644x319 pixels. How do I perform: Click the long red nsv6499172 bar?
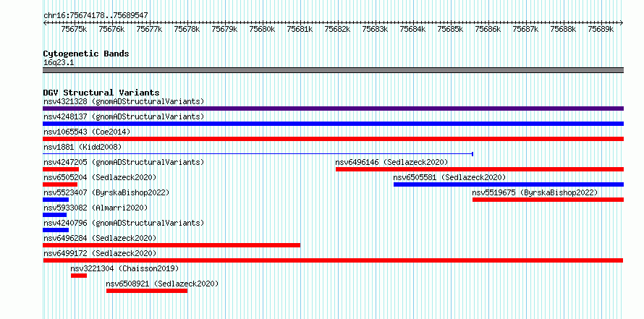pos(333,260)
